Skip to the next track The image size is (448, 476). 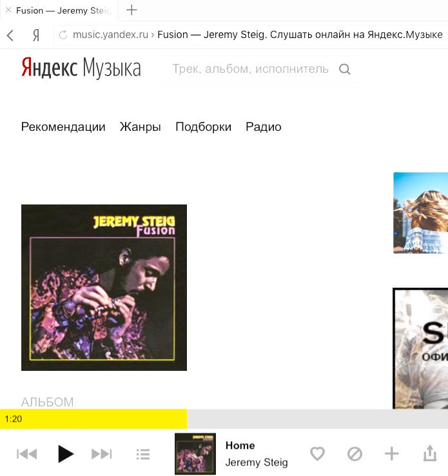pos(102,454)
